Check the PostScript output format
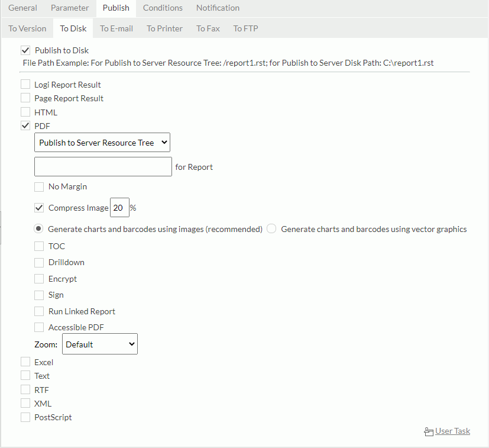Viewport: 489px width, 448px height. coord(25,417)
